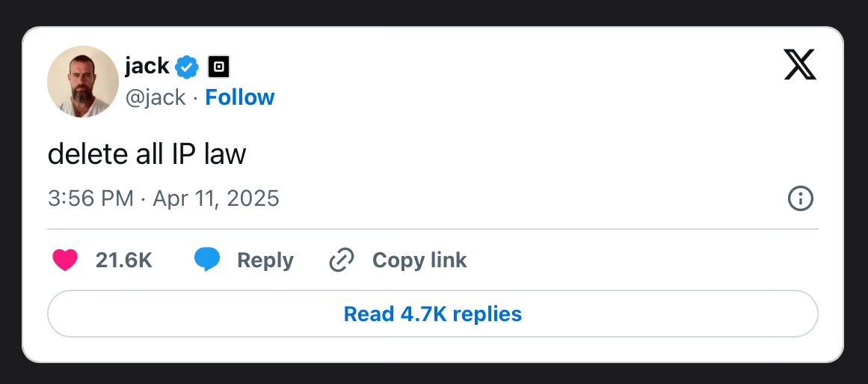Click the horizontal divider below the timestamp
Image resolution: width=868 pixels, height=384 pixels.
click(433, 228)
